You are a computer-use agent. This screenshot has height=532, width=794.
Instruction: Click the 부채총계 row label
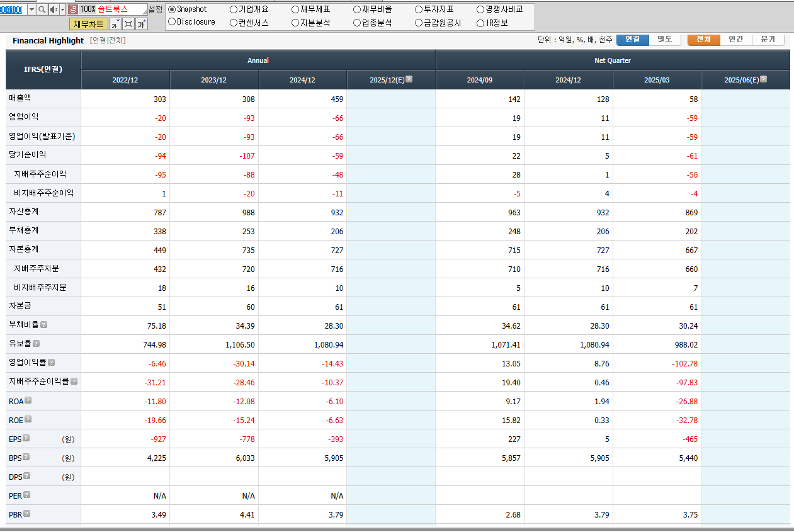23,230
